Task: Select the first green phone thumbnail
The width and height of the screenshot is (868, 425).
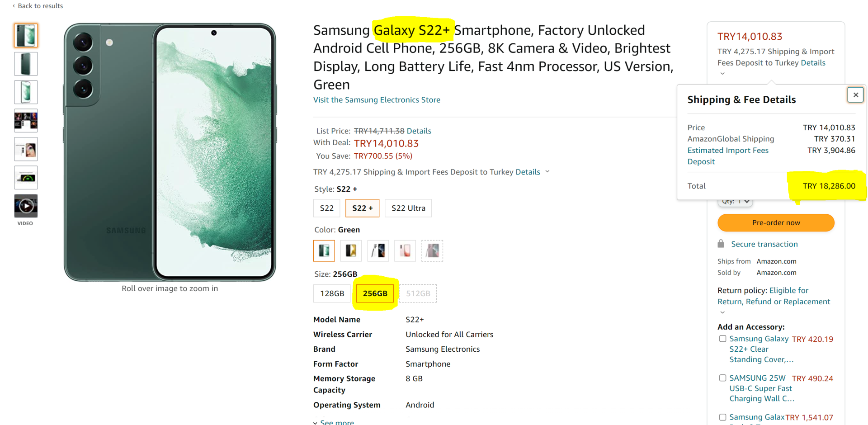Action: point(26,35)
